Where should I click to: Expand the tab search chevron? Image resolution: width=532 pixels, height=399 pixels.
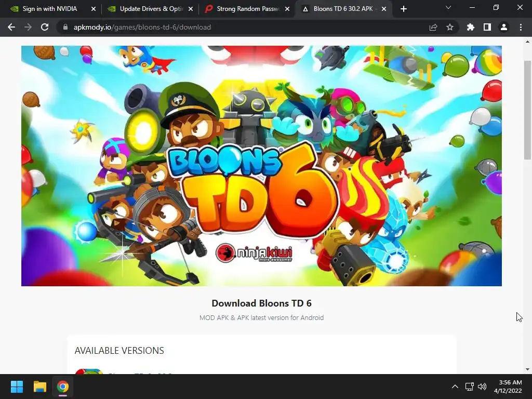tap(448, 7)
